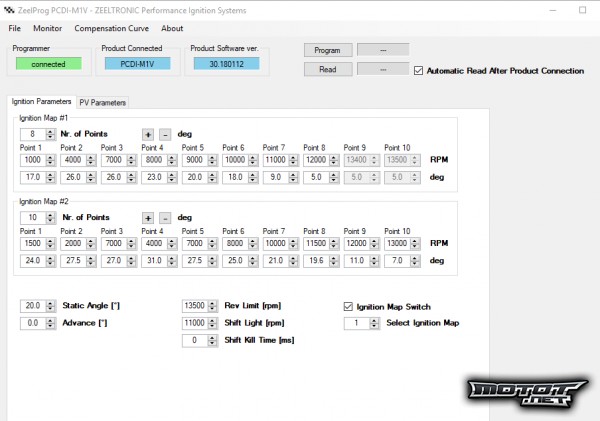
Task: Click the green connected programmer status indicator
Action: tap(48, 63)
